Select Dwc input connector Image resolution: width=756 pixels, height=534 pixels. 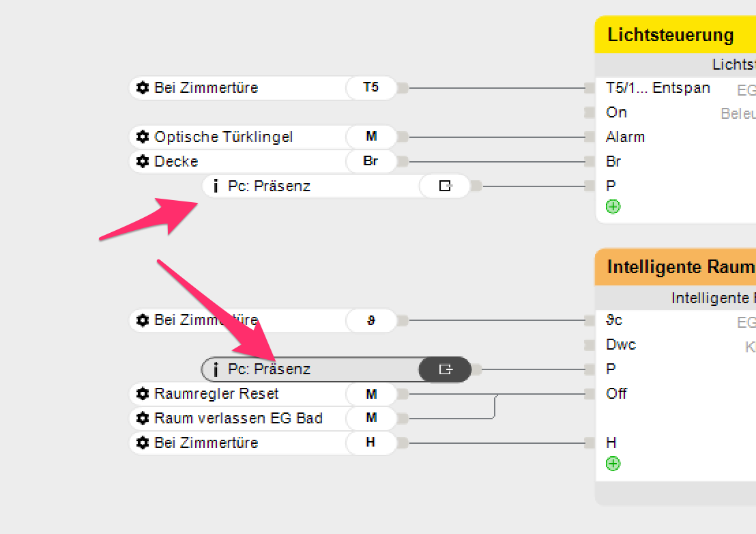[x=589, y=345]
